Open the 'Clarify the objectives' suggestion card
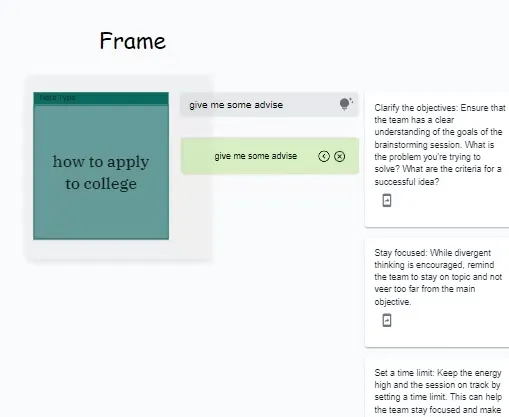The height and width of the screenshot is (417, 509). click(437, 160)
